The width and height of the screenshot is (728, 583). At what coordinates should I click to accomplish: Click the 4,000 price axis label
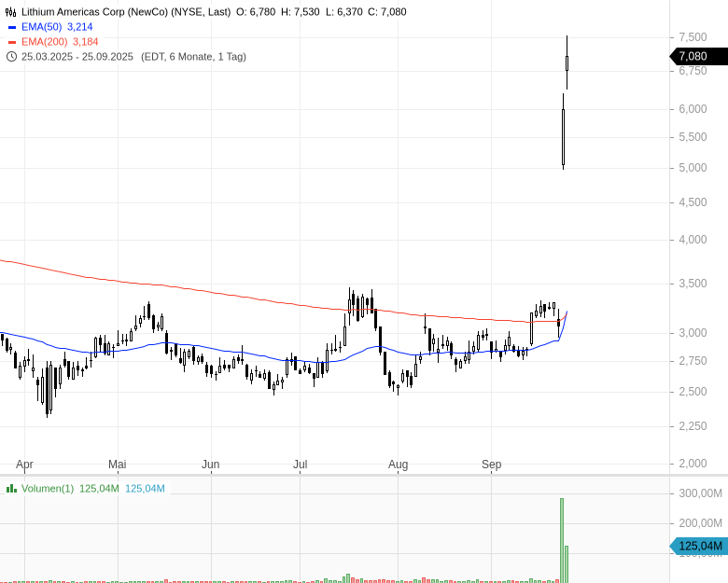coord(693,240)
